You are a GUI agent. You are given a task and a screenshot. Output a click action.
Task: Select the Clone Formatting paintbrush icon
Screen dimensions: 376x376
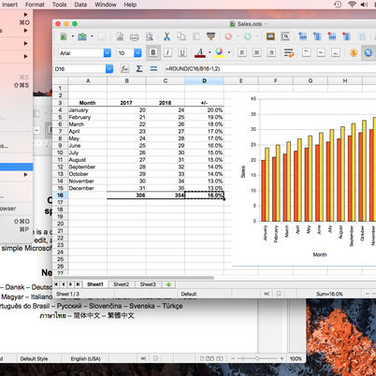point(211,36)
